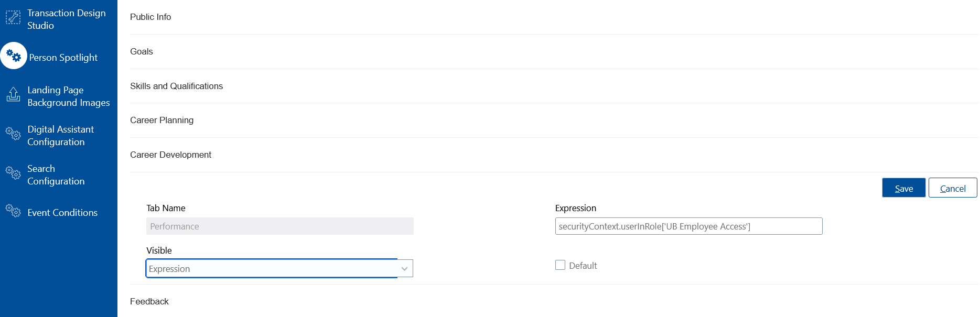Select the Person Spotlight gears icon

14,56
